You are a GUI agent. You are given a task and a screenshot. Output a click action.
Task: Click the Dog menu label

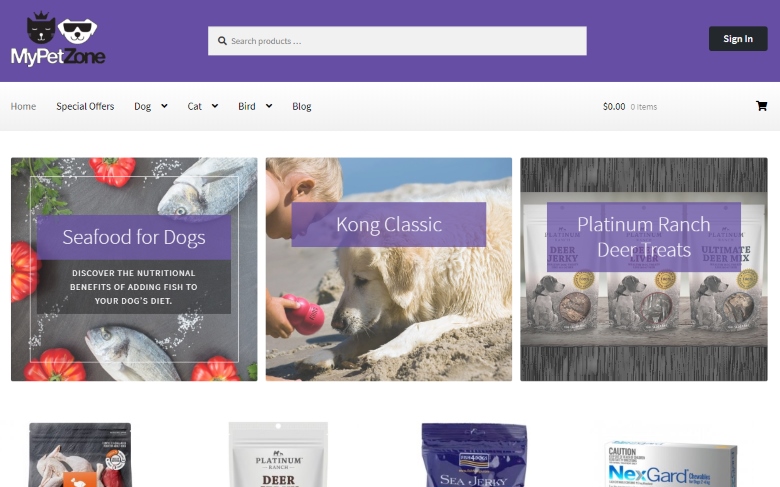142,106
